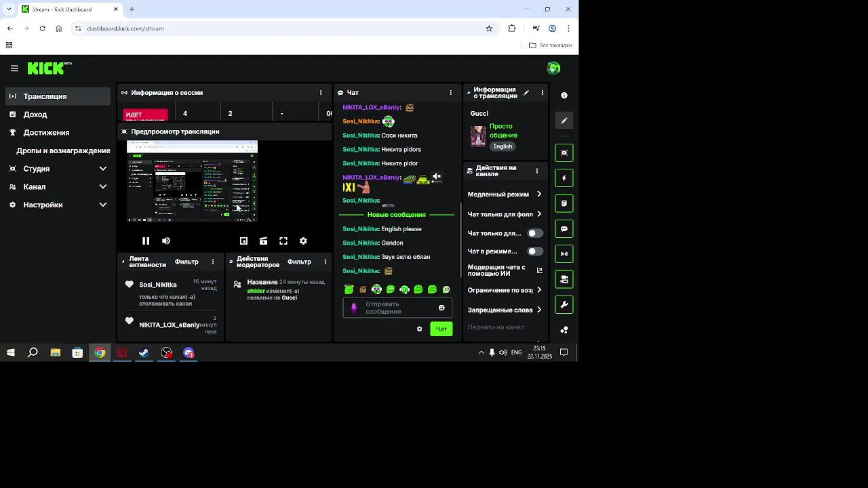Toggle the chat bubble widget in sidebar
The height and width of the screenshot is (488, 868).
(x=564, y=229)
